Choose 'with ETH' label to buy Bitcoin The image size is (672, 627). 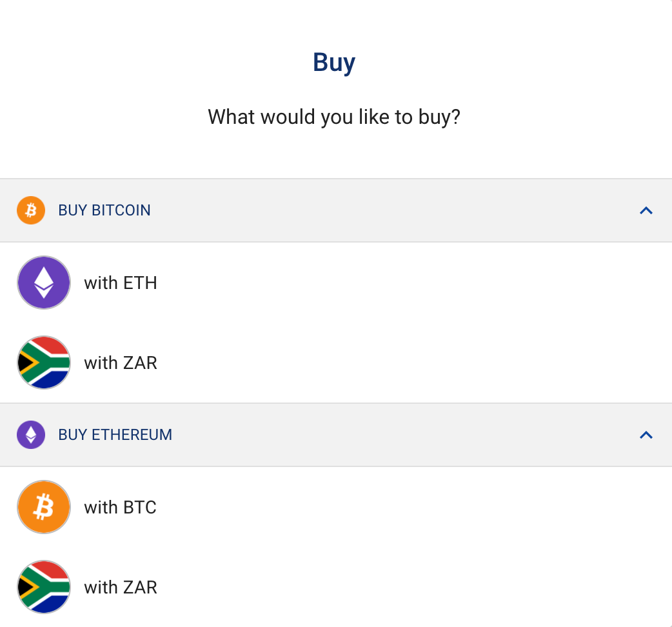121,283
